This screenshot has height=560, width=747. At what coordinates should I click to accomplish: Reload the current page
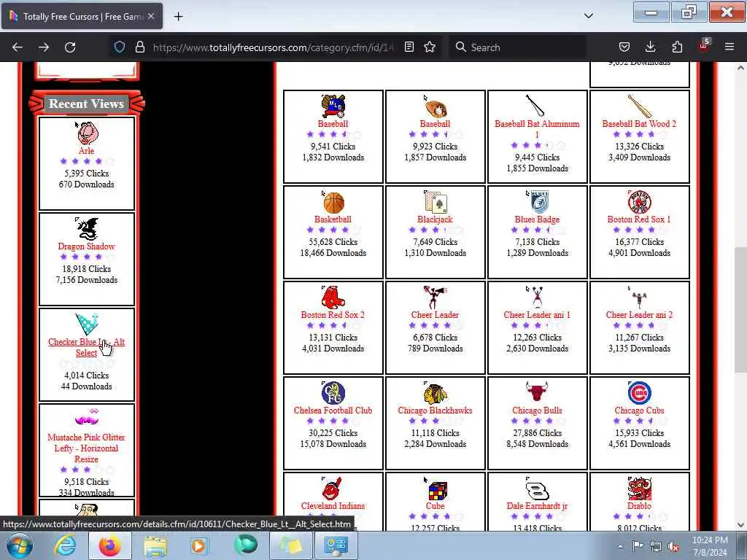click(x=70, y=47)
